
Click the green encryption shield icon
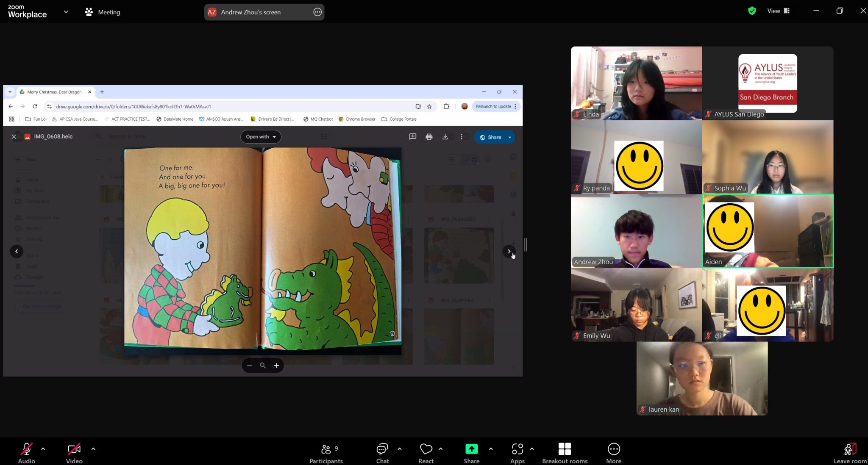(752, 11)
